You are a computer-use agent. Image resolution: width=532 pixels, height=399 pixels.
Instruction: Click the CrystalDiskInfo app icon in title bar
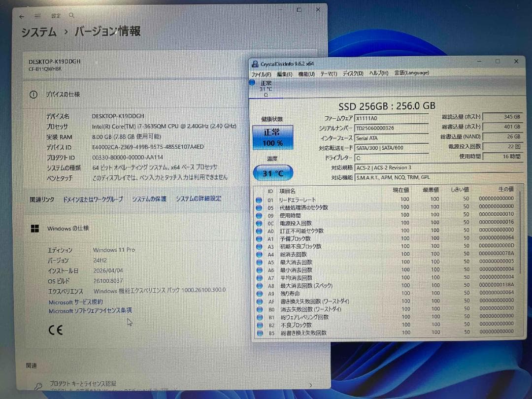point(255,63)
